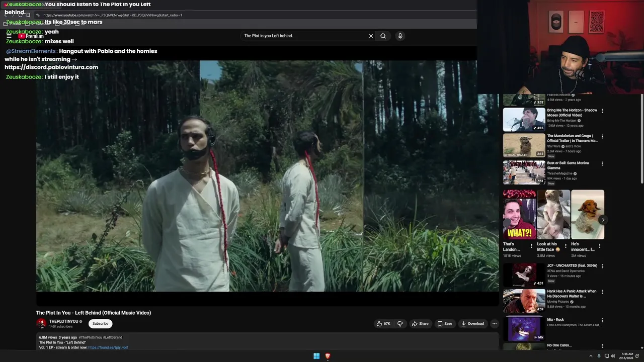Open THEPLOTINYOU channel avatar
This screenshot has height=362, width=644.
[41, 323]
